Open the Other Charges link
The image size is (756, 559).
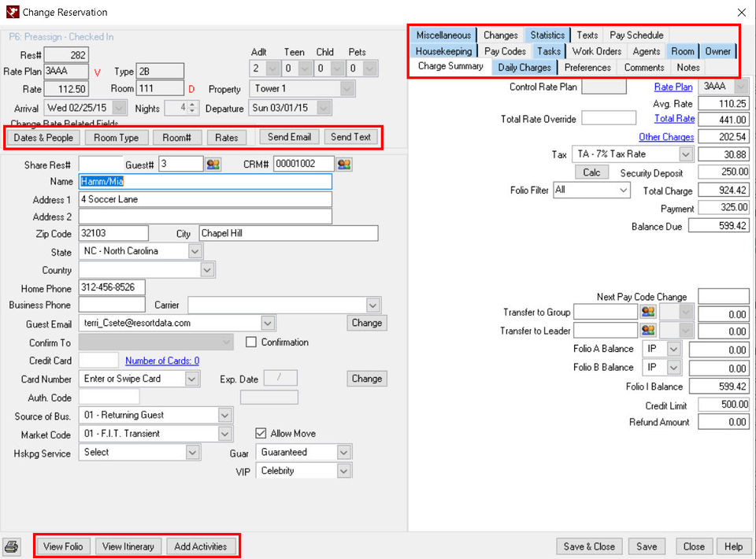666,137
